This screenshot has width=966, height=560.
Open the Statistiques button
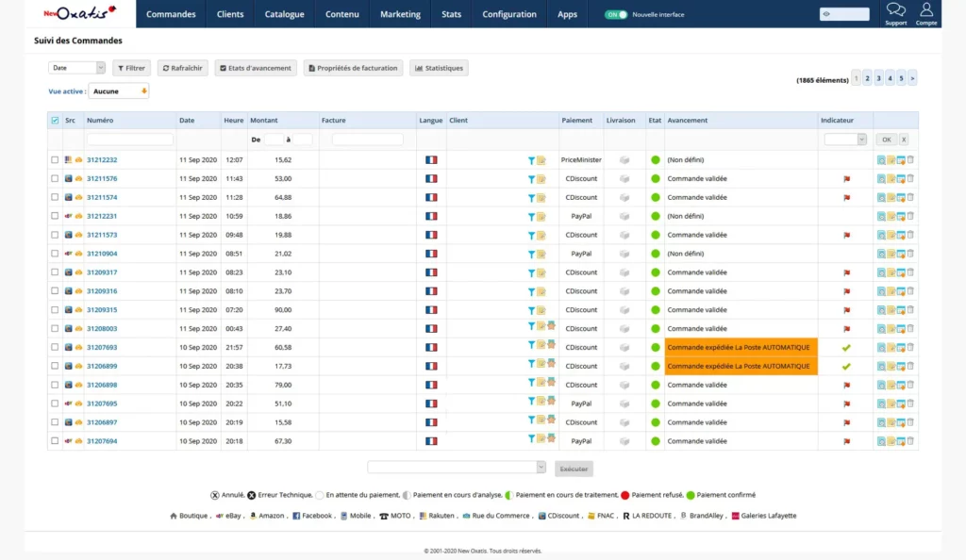click(x=440, y=68)
